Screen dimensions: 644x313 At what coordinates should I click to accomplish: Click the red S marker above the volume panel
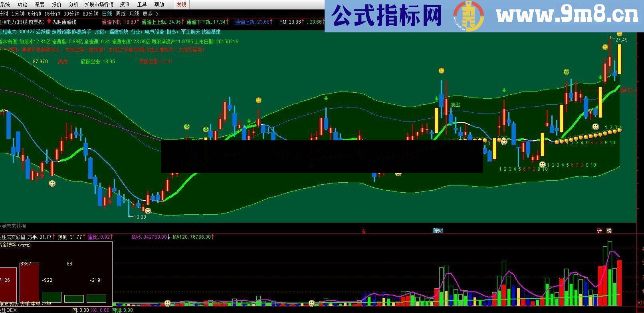[x=363, y=231]
